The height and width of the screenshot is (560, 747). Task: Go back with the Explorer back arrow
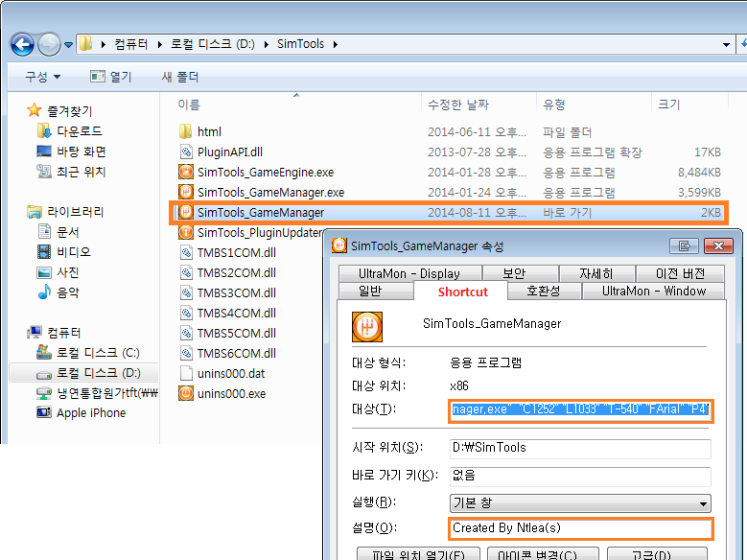click(x=22, y=45)
